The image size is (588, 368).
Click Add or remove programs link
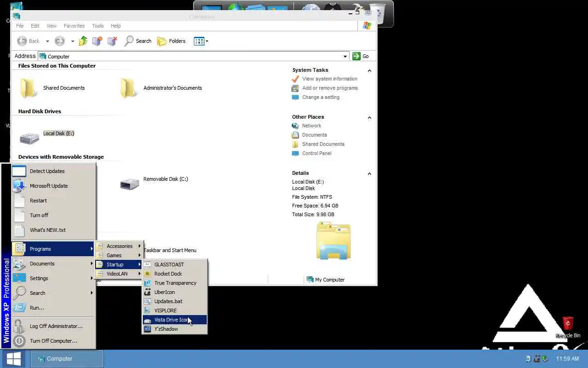330,88
